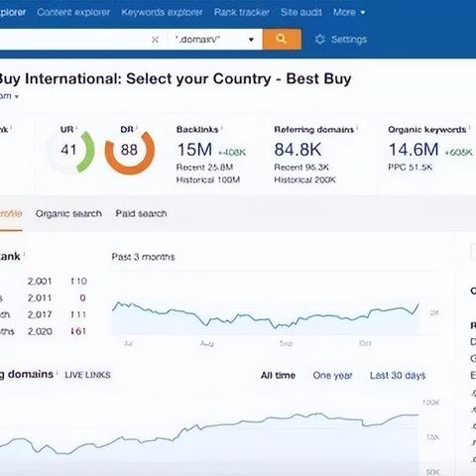Select the Last 30 days chart range
The height and width of the screenshot is (476, 476).
[x=398, y=376]
